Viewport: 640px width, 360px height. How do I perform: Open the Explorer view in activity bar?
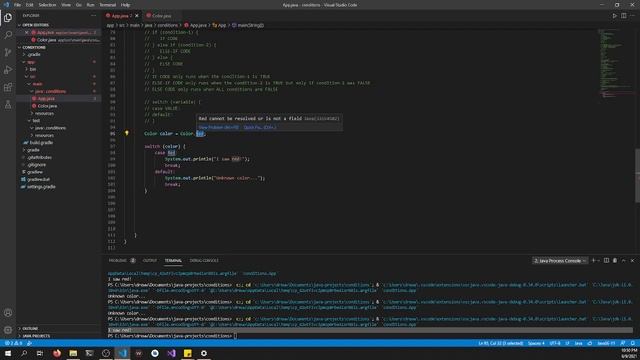click(x=8, y=17)
